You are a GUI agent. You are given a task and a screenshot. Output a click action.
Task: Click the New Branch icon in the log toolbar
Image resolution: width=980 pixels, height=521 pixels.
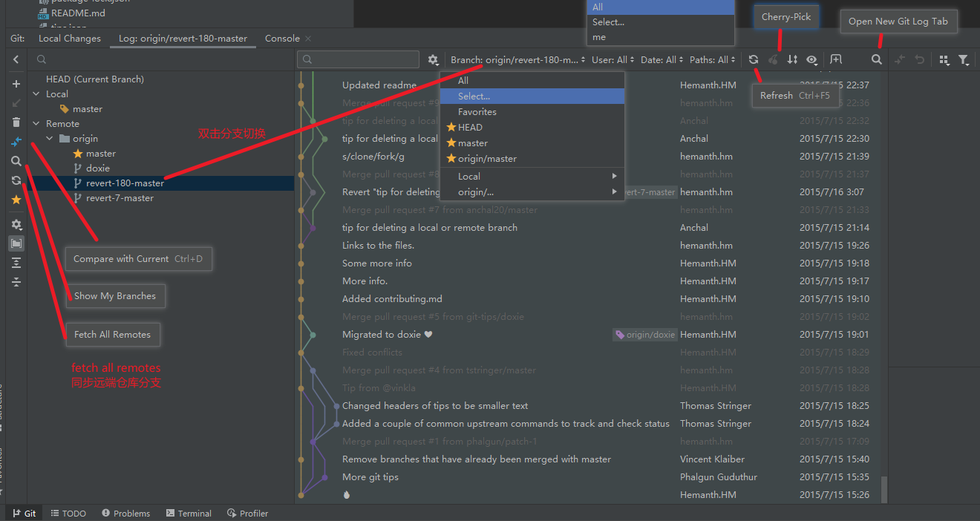(x=835, y=59)
